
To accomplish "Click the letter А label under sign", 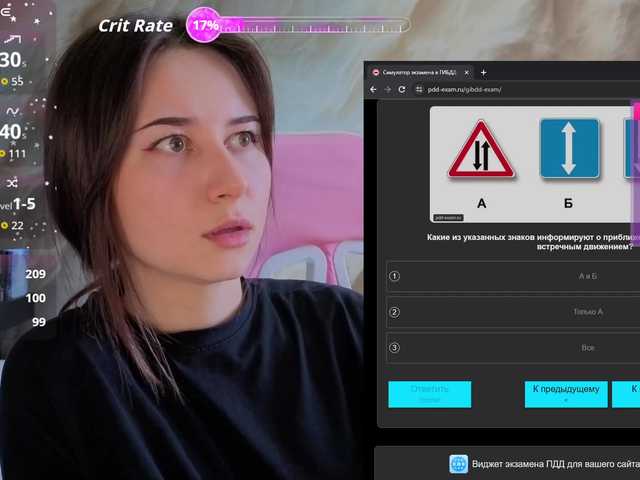I will point(482,203).
